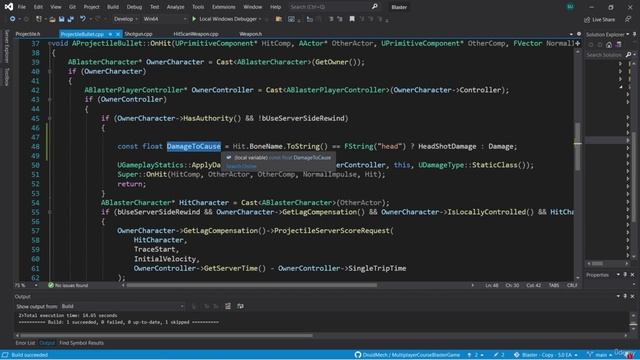Open the Debug menu
The height and width of the screenshot is (360, 640).
pos(134,7)
